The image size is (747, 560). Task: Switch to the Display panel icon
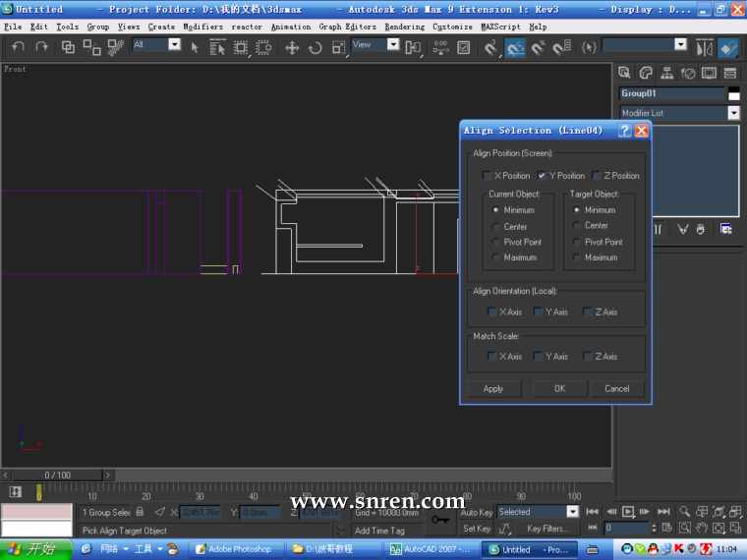pyautogui.click(x=709, y=73)
